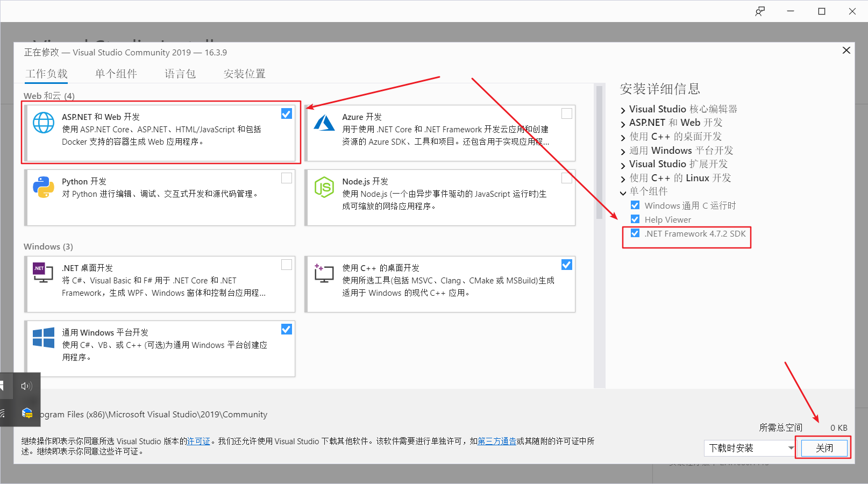Click the Azure logo icon
This screenshot has height=484, width=868.
(324, 123)
